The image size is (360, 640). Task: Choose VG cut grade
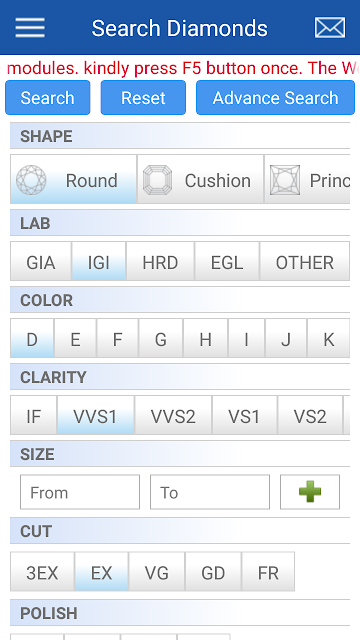click(157, 572)
